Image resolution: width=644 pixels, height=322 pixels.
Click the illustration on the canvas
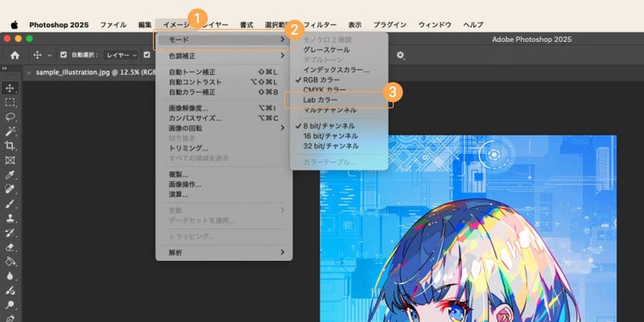coord(468,228)
